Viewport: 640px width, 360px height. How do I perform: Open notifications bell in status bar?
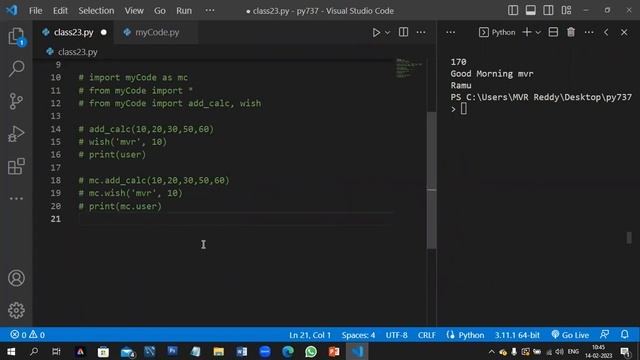(624, 335)
